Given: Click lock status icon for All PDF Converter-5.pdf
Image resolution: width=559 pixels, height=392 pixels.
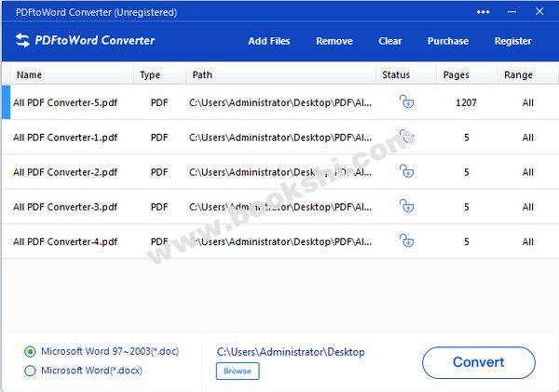Looking at the screenshot, I should coord(406,101).
